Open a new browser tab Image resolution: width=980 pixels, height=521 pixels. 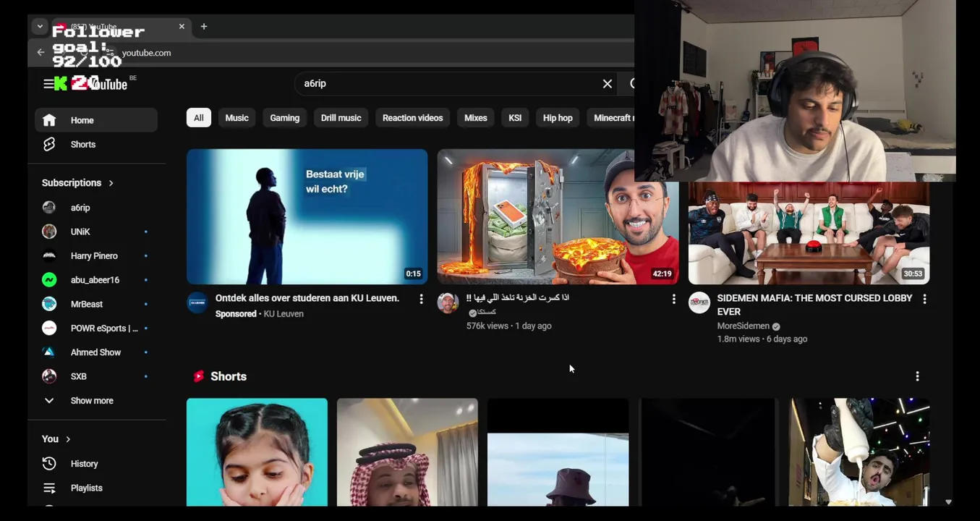click(204, 27)
